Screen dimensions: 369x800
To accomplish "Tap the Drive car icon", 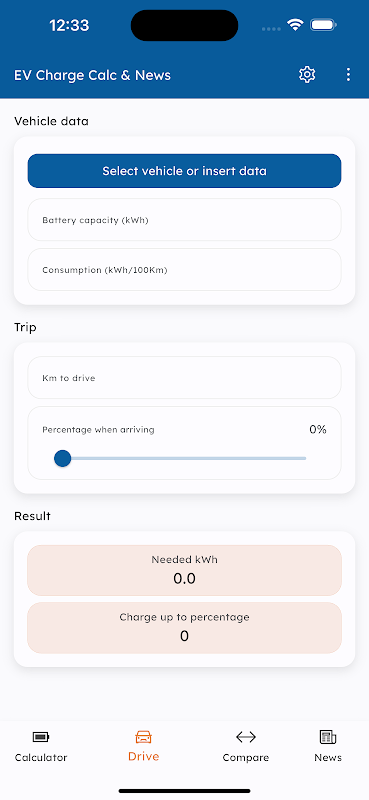I will (143, 737).
